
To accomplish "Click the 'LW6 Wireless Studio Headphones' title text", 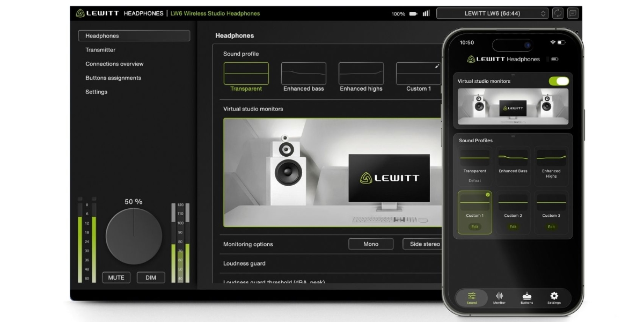I will (215, 13).
